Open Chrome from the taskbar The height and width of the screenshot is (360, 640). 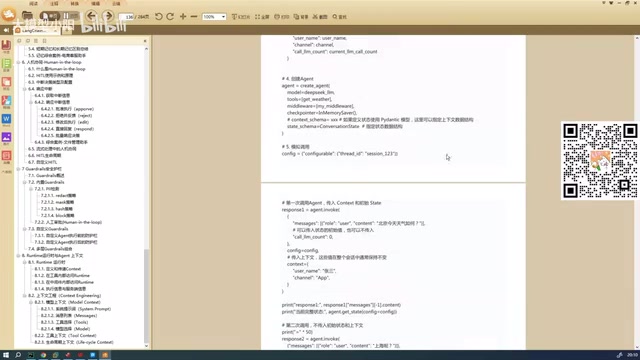point(43,355)
